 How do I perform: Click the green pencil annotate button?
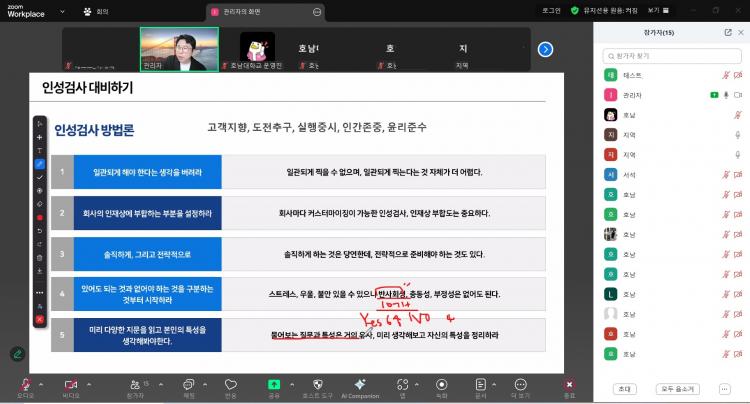coord(17,354)
